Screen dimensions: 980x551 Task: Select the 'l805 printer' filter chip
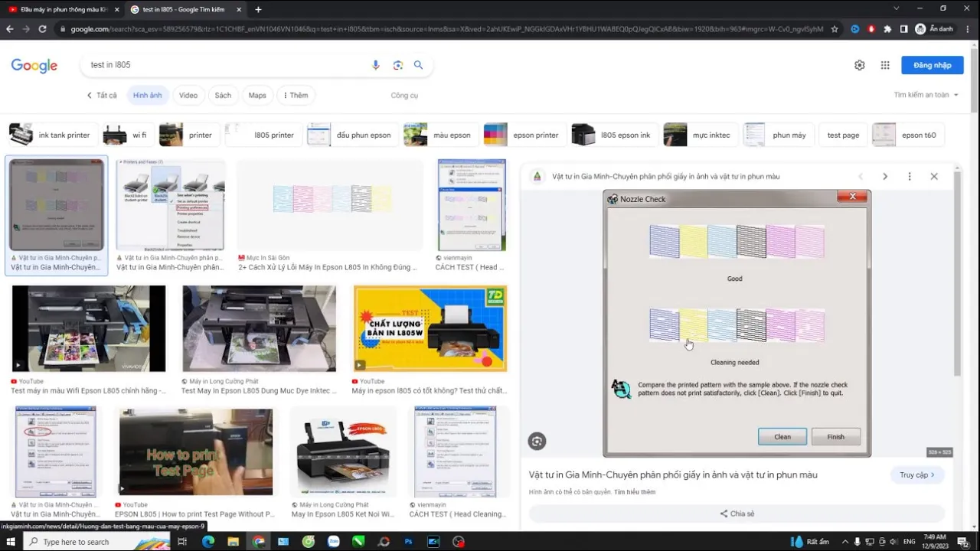(263, 135)
